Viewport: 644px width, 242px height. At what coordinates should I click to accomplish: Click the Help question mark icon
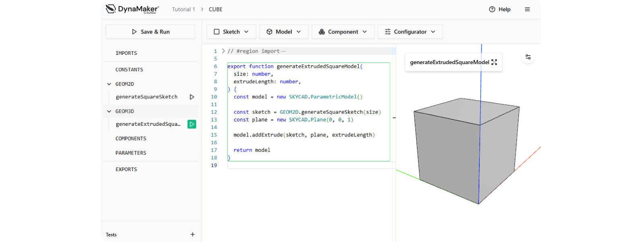492,9
